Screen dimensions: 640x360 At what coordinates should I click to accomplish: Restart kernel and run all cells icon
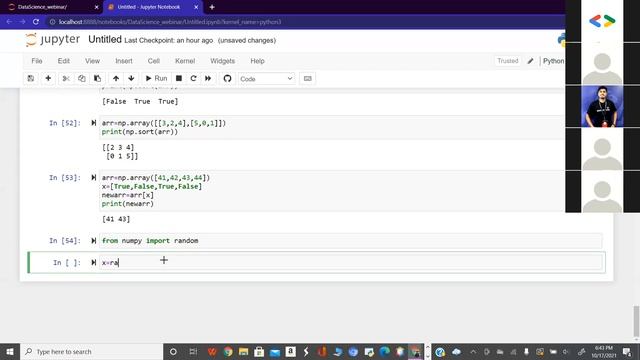coord(208,78)
